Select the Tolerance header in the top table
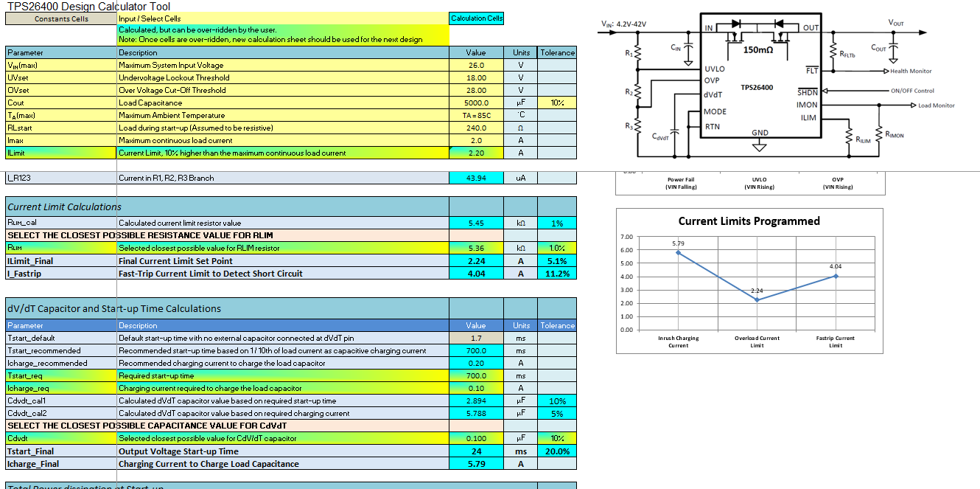This screenshot has height=489, width=980. 557,52
